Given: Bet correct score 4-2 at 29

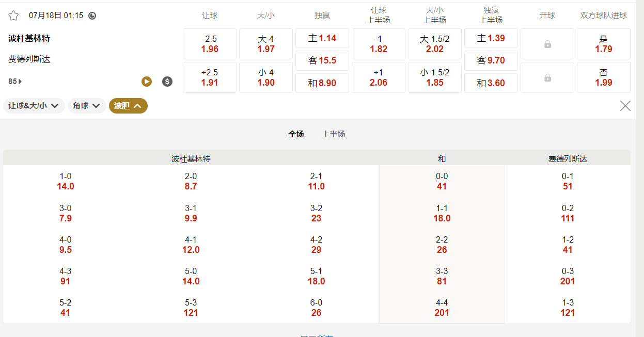Looking at the screenshot, I should point(316,245).
